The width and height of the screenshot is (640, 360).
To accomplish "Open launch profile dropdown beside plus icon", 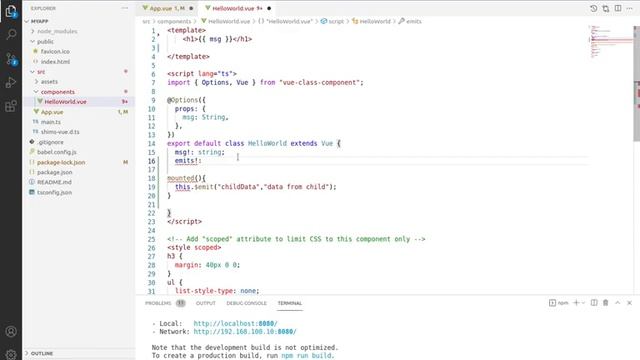I will [583, 303].
